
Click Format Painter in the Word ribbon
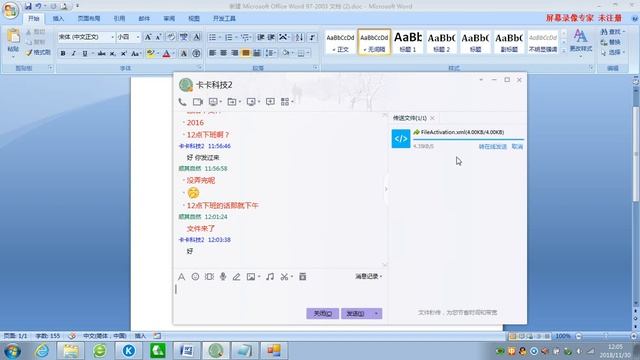[38, 53]
